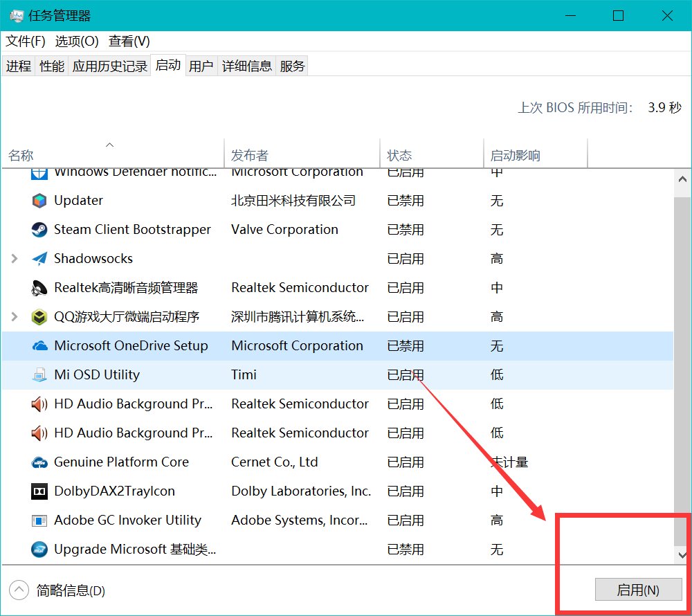Expand the QQ游戏大厅微端启动程序 entry

coord(14,316)
